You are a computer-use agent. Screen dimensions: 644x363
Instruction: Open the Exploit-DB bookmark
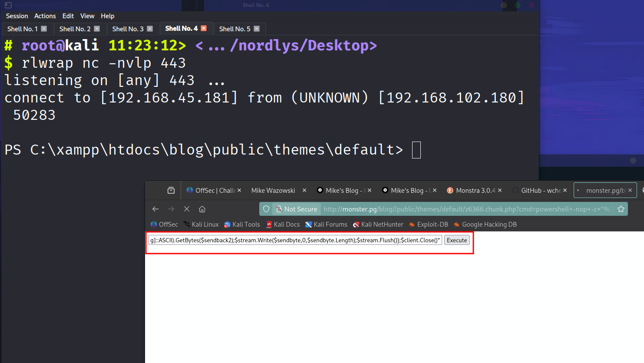(428, 224)
